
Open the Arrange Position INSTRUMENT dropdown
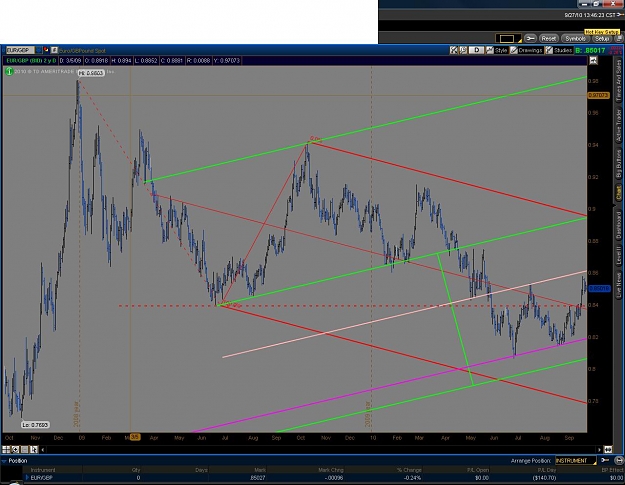pyautogui.click(x=576, y=461)
